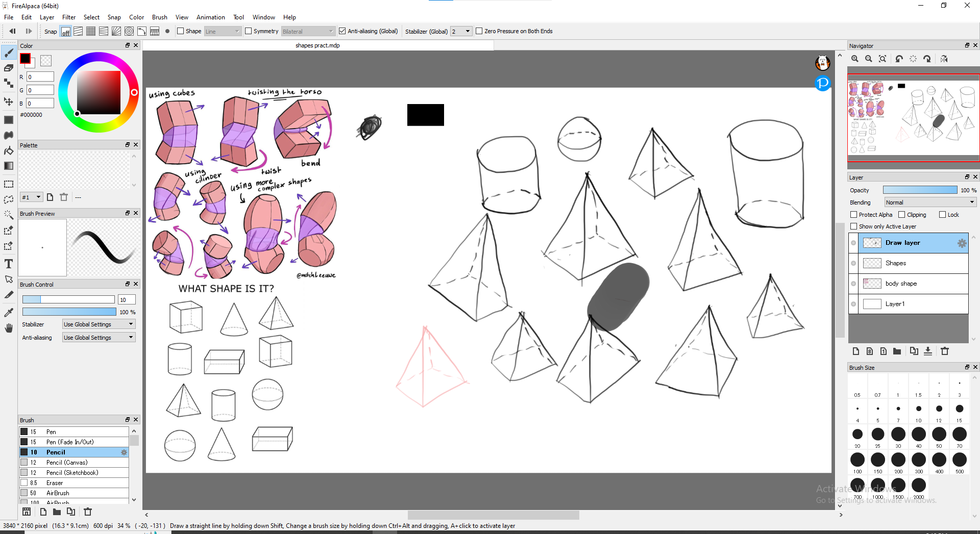The width and height of the screenshot is (980, 534).
Task: Select the Pen (Fade In/Out) brush
Action: pos(74,442)
